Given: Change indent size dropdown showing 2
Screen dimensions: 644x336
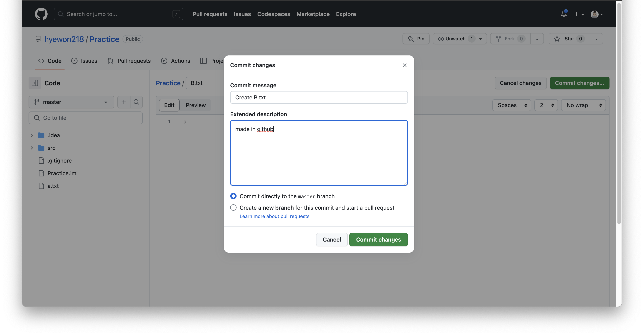Looking at the screenshot, I should pyautogui.click(x=546, y=105).
